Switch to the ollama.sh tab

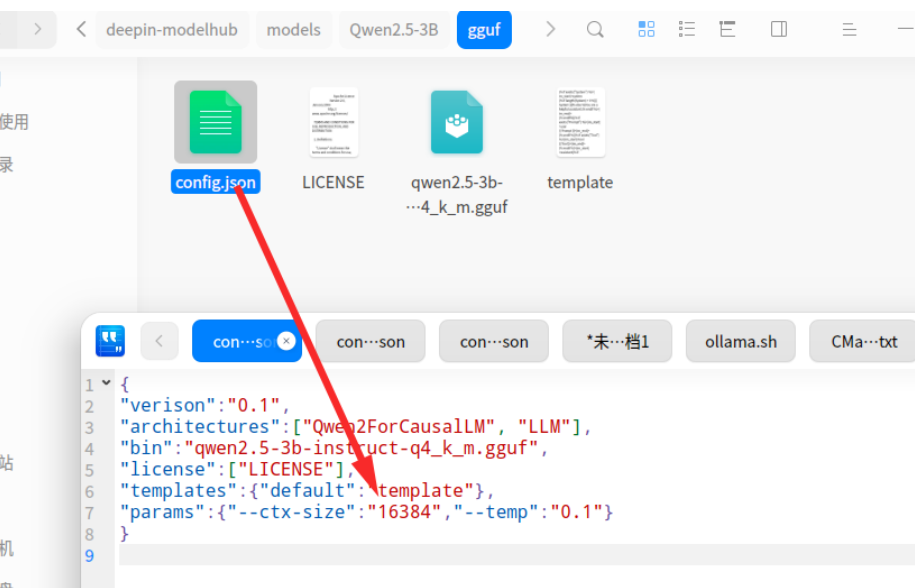click(x=741, y=341)
